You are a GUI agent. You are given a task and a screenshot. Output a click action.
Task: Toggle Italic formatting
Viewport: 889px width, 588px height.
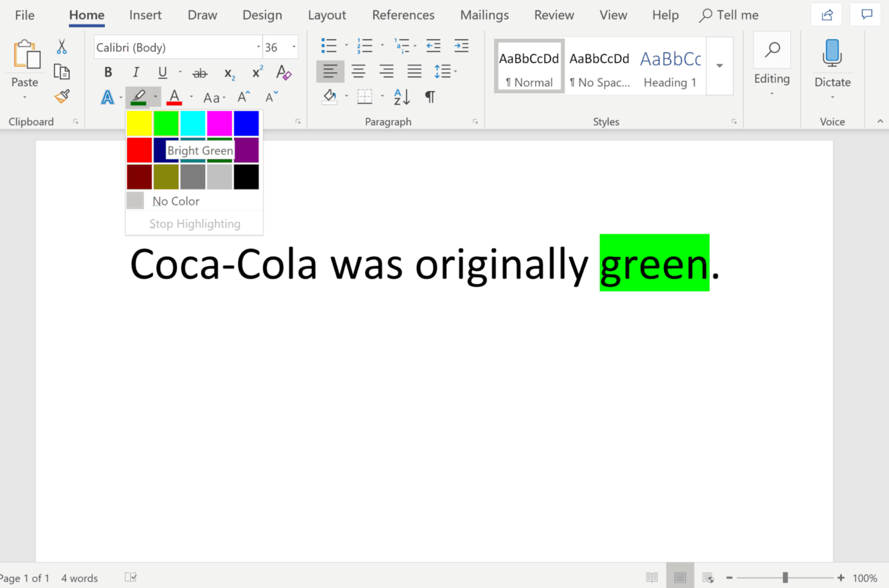click(136, 72)
